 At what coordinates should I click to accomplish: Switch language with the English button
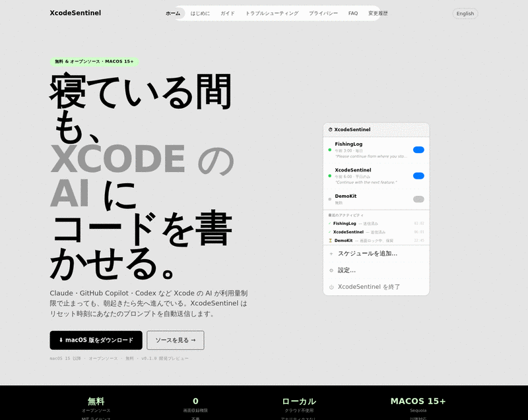(465, 13)
